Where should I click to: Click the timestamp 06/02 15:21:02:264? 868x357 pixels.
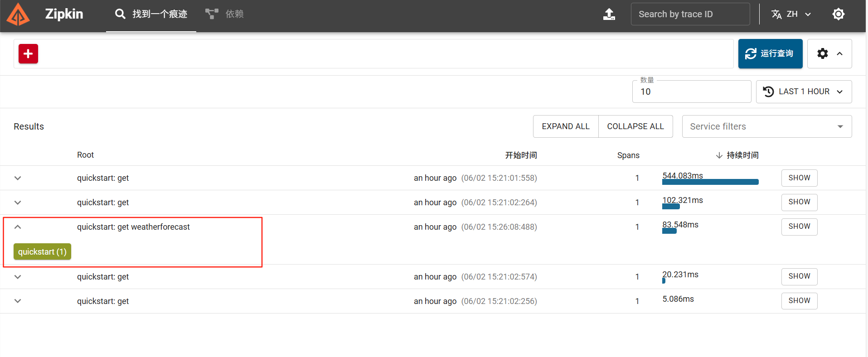tap(499, 203)
